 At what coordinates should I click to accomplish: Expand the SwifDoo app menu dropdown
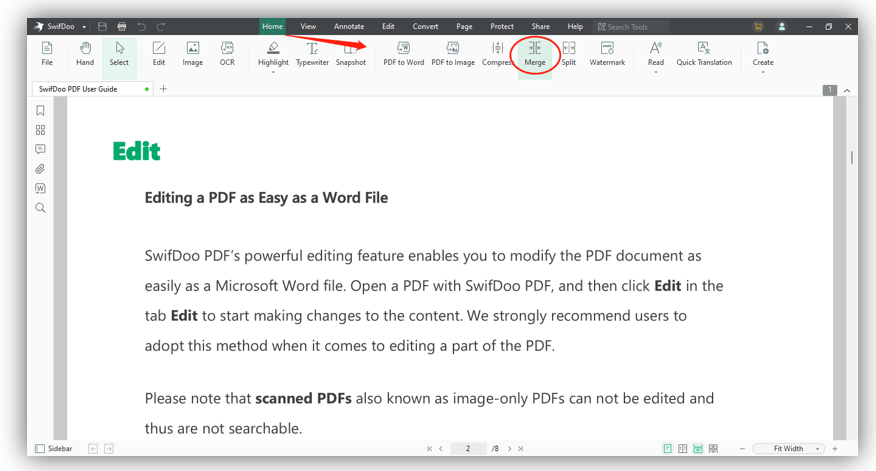click(84, 27)
